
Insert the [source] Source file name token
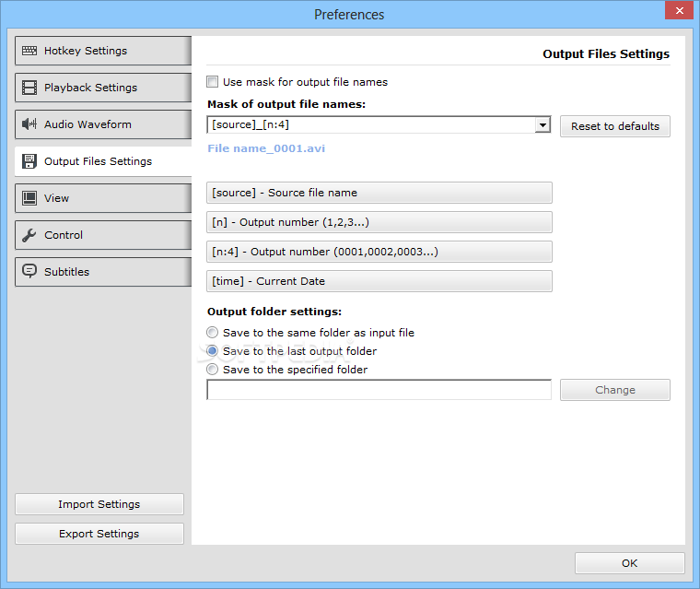pyautogui.click(x=379, y=193)
